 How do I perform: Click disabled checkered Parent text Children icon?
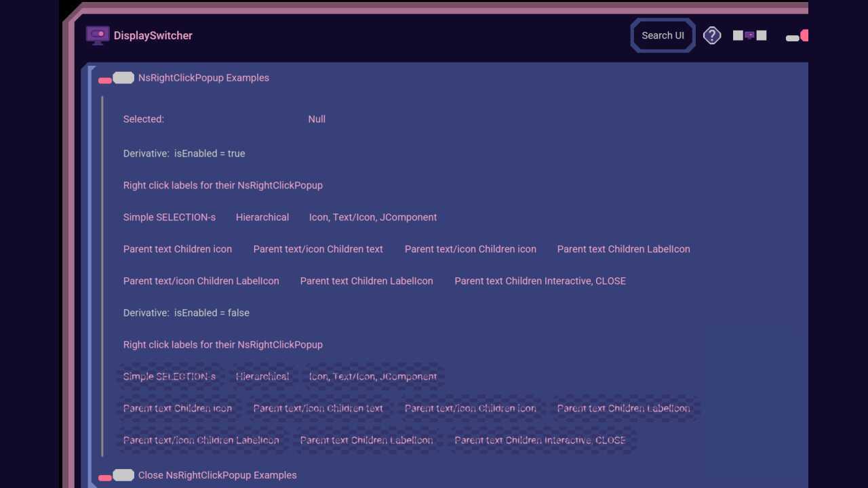pos(178,409)
